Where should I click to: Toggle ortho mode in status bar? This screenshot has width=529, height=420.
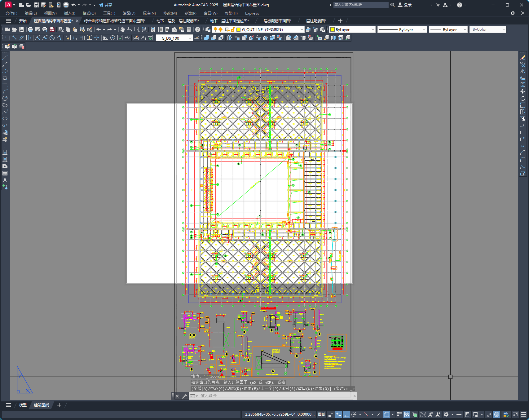click(346, 414)
